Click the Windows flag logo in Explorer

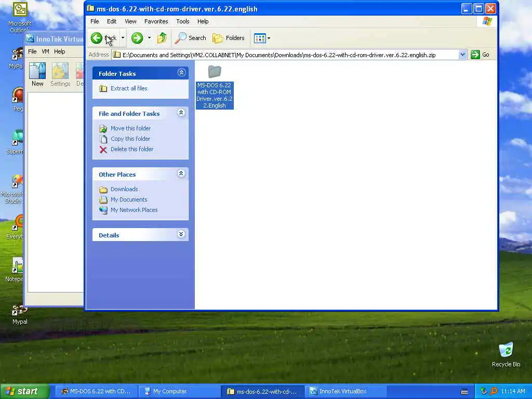[x=487, y=21]
